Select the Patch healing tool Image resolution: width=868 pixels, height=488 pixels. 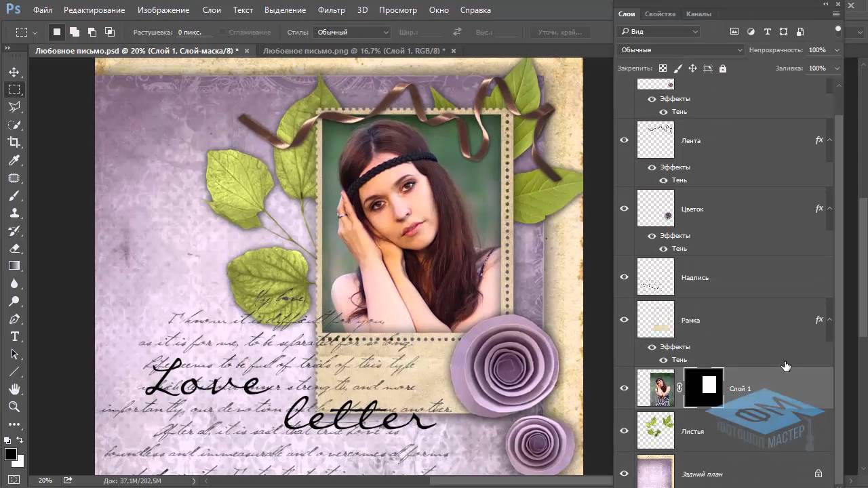click(x=14, y=178)
